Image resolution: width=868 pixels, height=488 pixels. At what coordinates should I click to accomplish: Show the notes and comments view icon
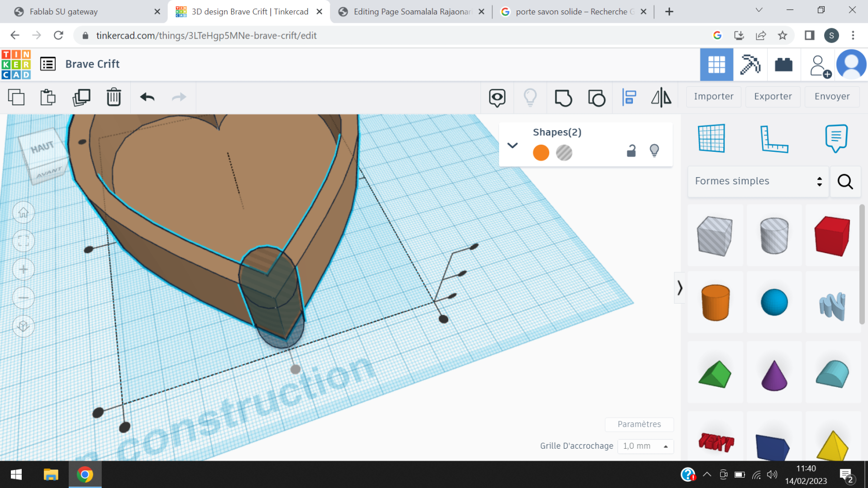tap(497, 98)
